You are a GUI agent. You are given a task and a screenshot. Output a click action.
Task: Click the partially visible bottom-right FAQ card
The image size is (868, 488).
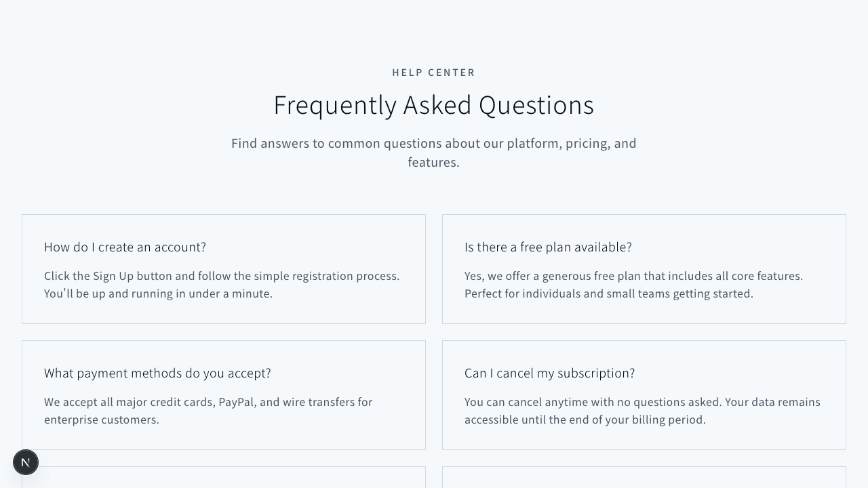644,478
